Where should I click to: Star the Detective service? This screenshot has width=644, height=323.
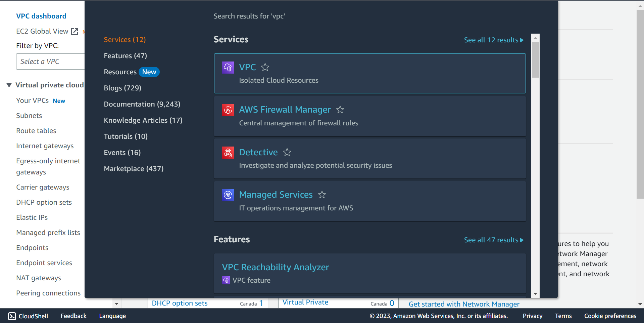(x=287, y=152)
